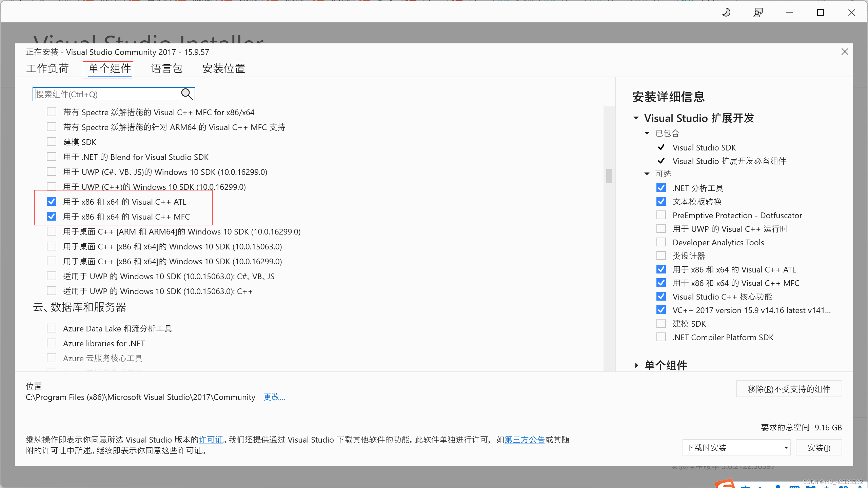Image resolution: width=868 pixels, height=488 pixels.
Task: Check Azure libraries for .NET
Action: tap(52, 343)
